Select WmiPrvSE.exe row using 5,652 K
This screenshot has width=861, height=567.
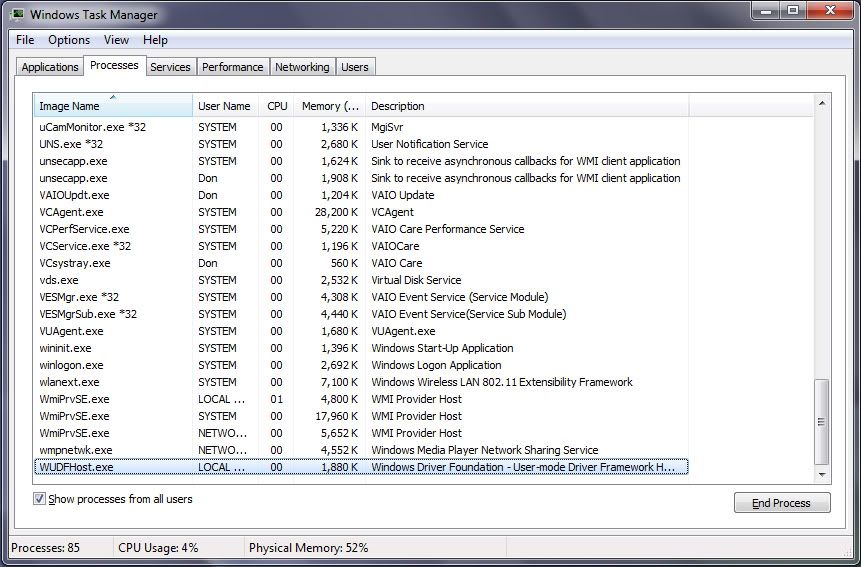point(361,433)
